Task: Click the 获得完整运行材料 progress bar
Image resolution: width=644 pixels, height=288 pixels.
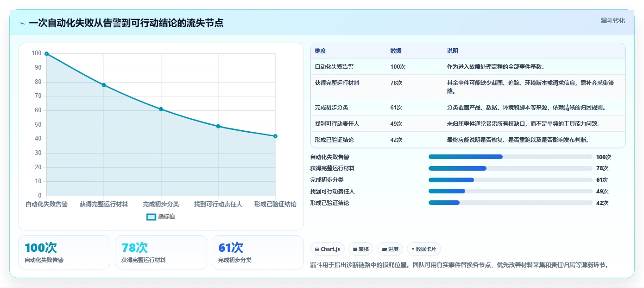Action: pyautogui.click(x=511, y=168)
